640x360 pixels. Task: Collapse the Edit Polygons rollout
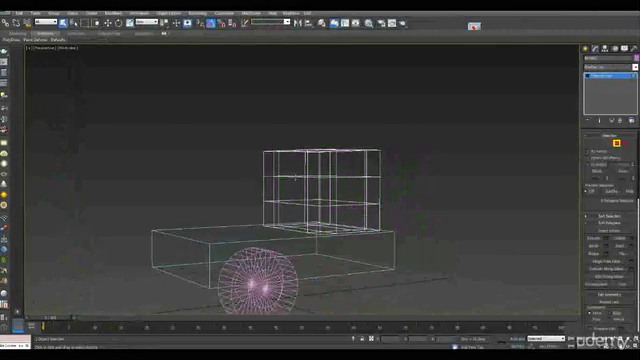[609, 223]
